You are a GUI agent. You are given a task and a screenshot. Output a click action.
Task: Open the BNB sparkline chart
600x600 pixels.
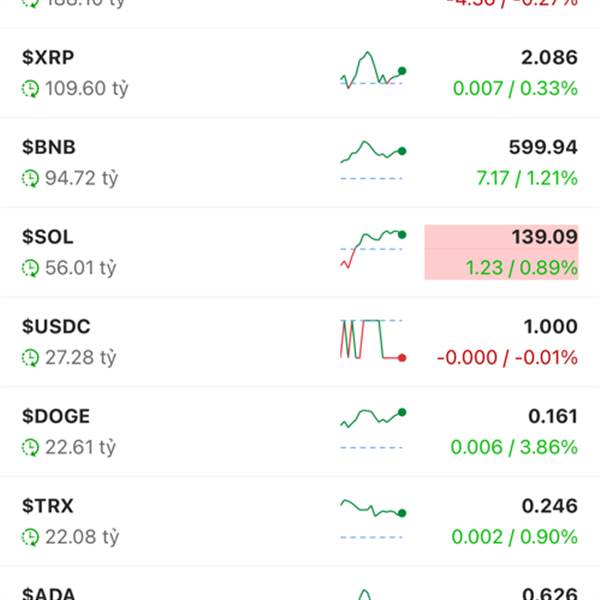click(373, 160)
